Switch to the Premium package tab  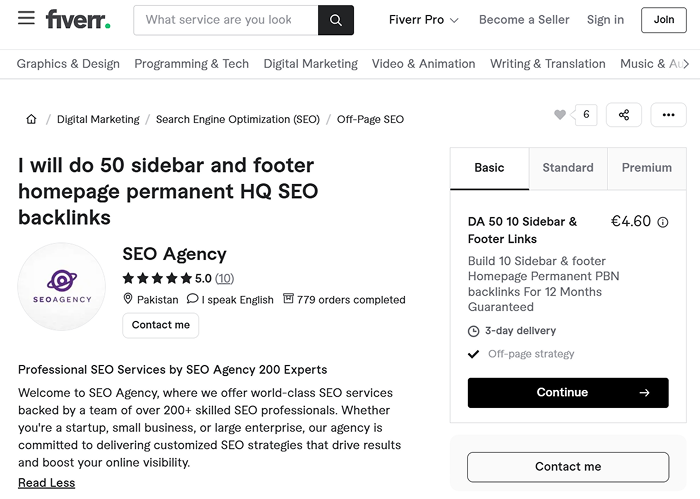click(646, 168)
